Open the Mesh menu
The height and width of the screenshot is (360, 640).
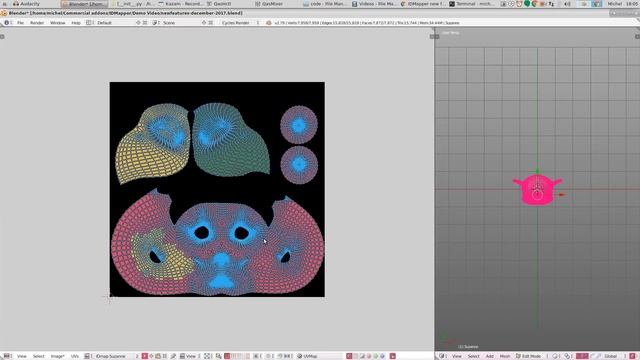[x=505, y=356]
